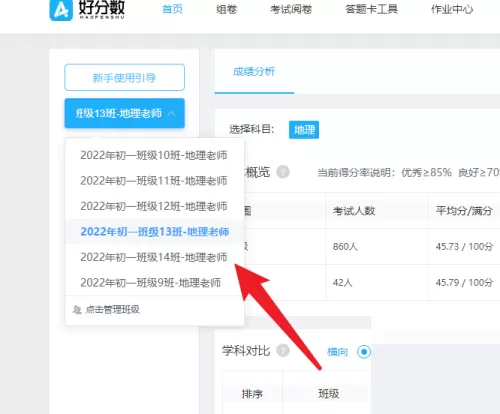Choose 2022年初一班级12班-地理老师 option
500x414 pixels.
point(154,206)
